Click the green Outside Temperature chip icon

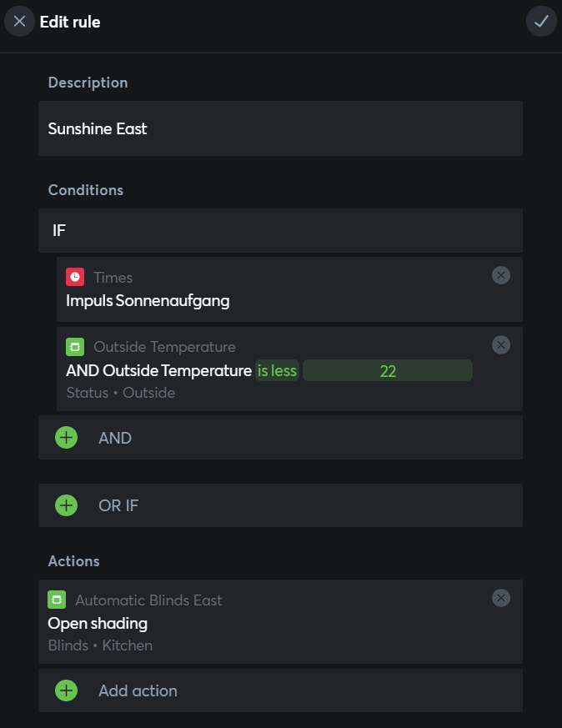pyautogui.click(x=75, y=346)
